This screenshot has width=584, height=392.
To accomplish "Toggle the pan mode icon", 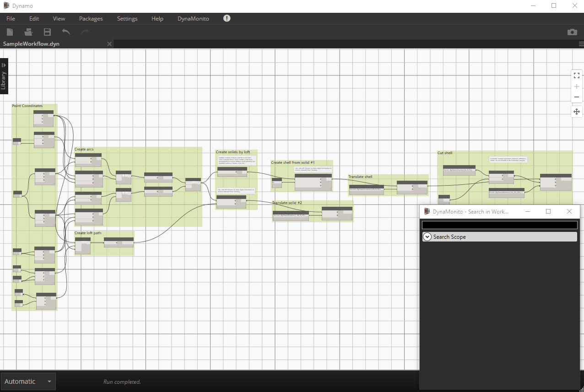I will pyautogui.click(x=577, y=112).
